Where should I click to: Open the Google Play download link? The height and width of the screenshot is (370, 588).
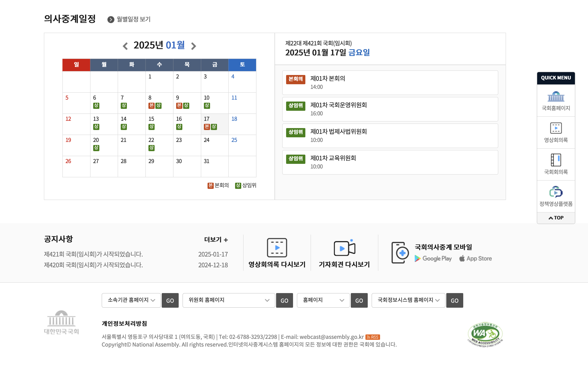pyautogui.click(x=433, y=258)
